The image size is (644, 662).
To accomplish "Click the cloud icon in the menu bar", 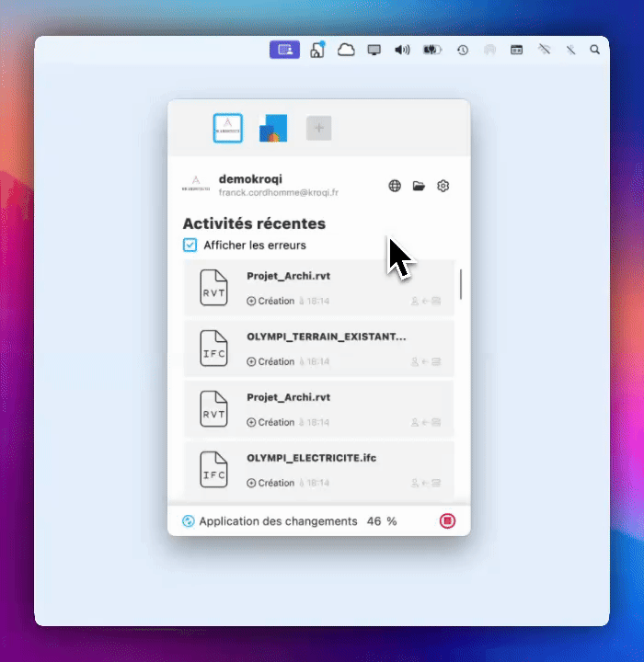I will point(346,50).
